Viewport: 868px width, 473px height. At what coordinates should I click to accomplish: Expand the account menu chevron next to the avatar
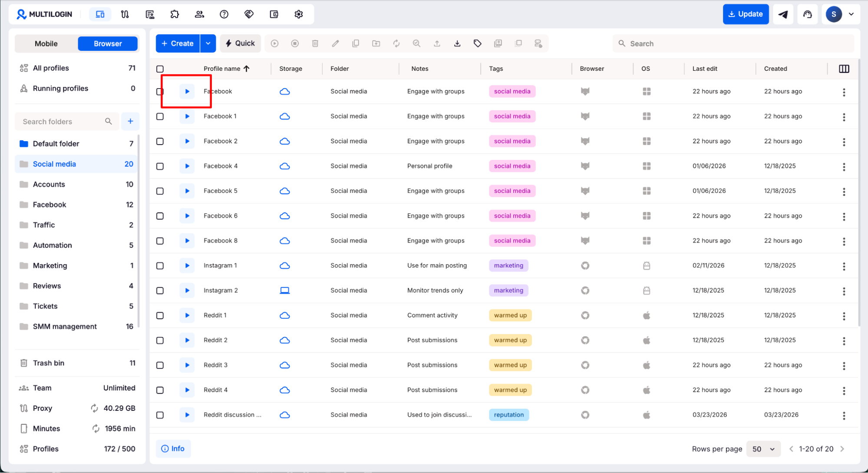[851, 14]
